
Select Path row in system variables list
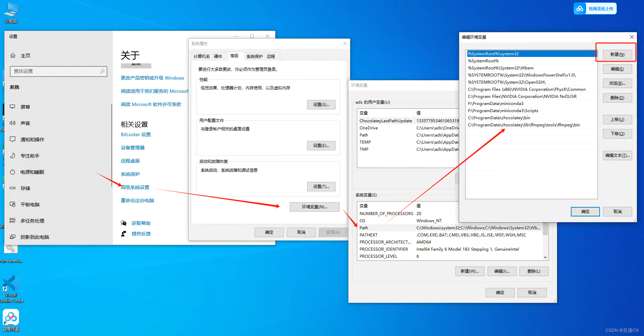450,228
